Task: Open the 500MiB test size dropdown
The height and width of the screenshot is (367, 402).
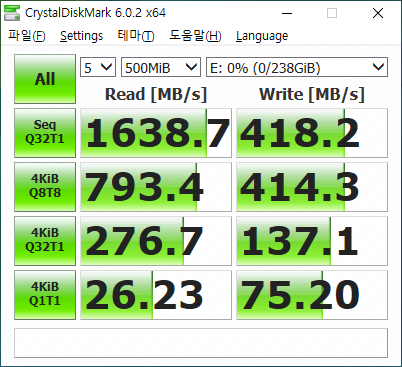Action: click(161, 67)
